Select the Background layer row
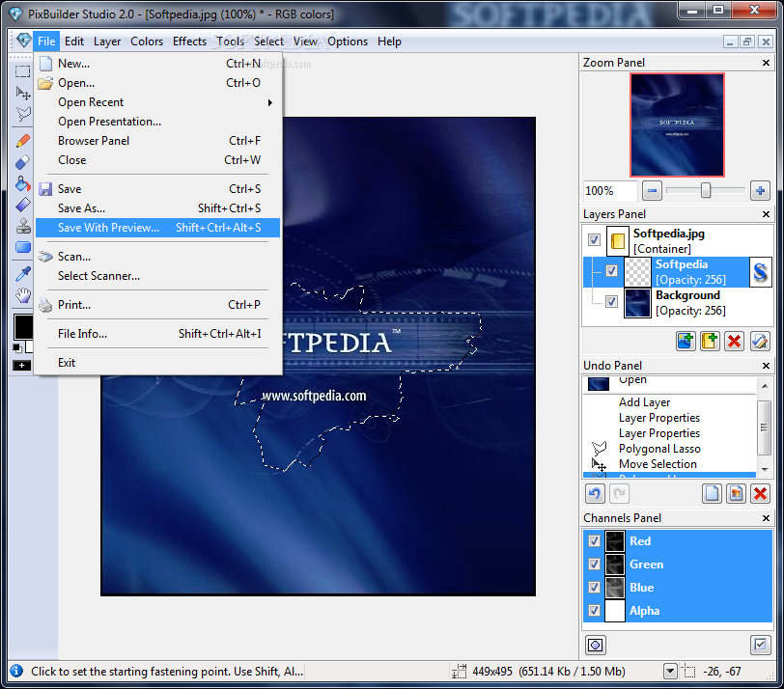784x689 pixels. tap(678, 303)
